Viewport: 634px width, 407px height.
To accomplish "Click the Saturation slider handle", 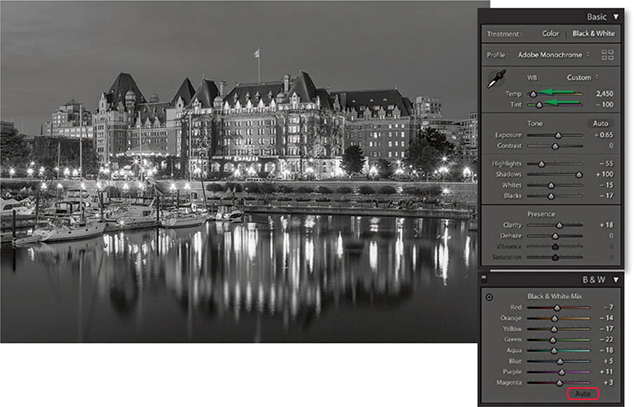I will (x=555, y=257).
